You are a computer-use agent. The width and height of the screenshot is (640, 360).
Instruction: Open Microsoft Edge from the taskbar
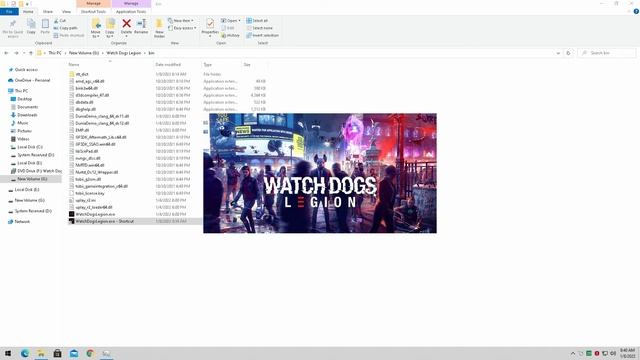(25, 353)
